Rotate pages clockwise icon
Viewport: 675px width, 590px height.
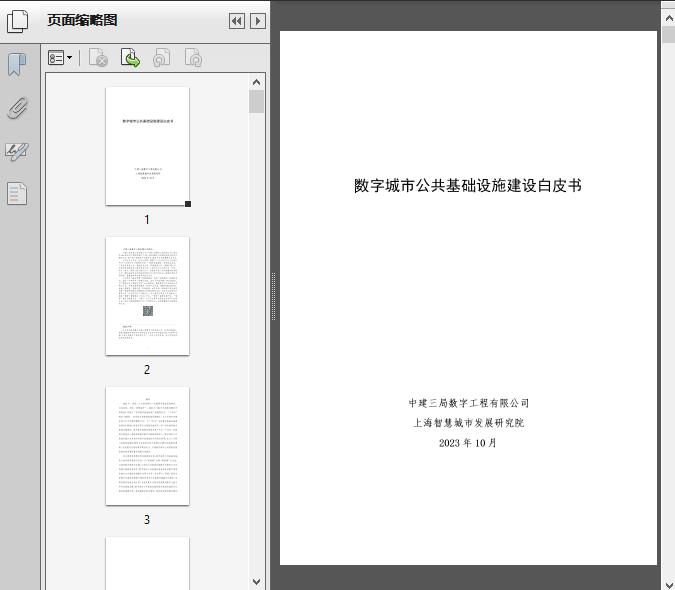[x=193, y=58]
